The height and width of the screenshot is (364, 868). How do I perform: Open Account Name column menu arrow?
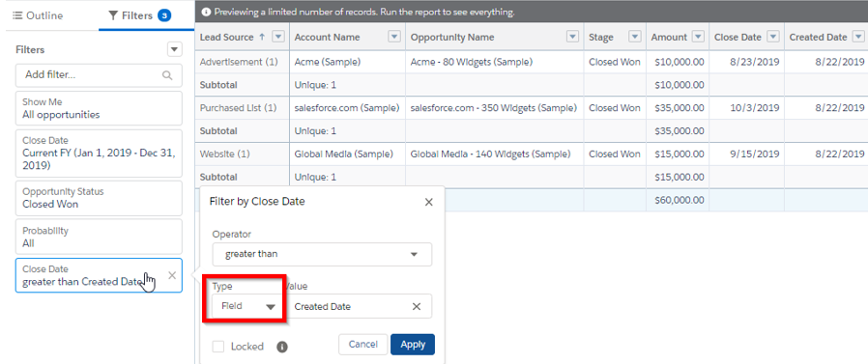click(394, 37)
